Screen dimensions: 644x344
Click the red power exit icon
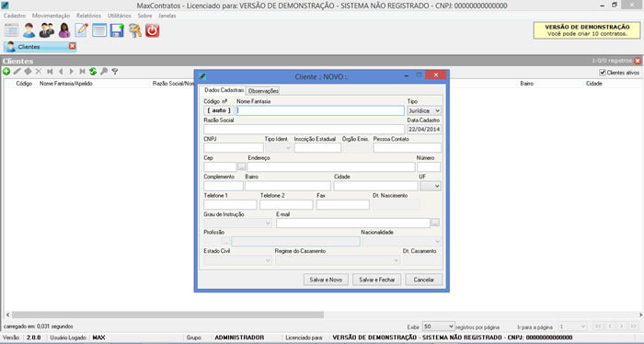[x=153, y=30]
